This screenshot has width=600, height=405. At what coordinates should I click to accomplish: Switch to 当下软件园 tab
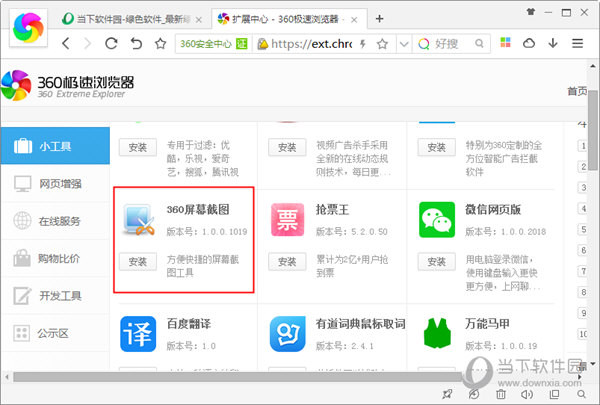(x=131, y=19)
